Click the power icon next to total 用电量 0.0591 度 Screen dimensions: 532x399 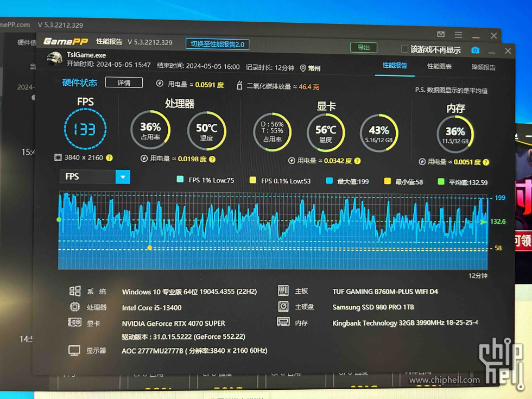160,84
